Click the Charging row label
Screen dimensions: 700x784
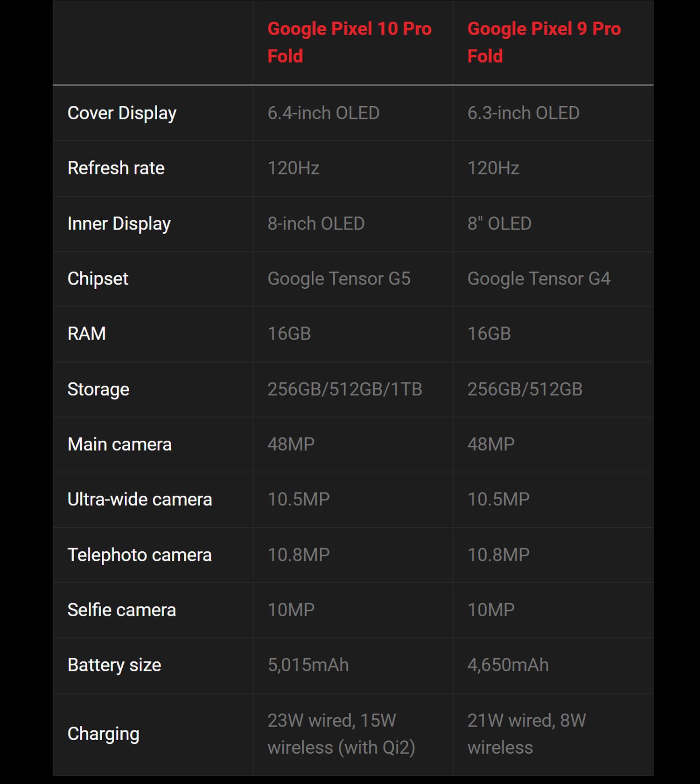click(x=103, y=734)
